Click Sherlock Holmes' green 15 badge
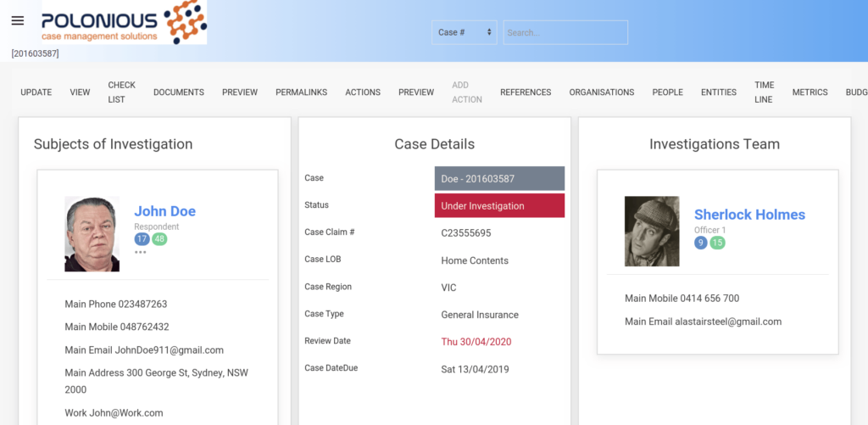Screen dimensions: 868x425 click(x=718, y=243)
